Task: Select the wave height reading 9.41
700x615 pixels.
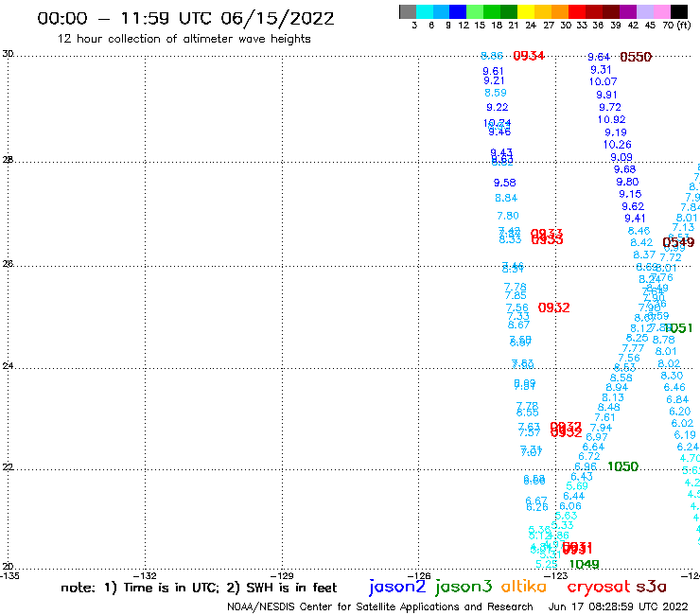Action: point(635,219)
